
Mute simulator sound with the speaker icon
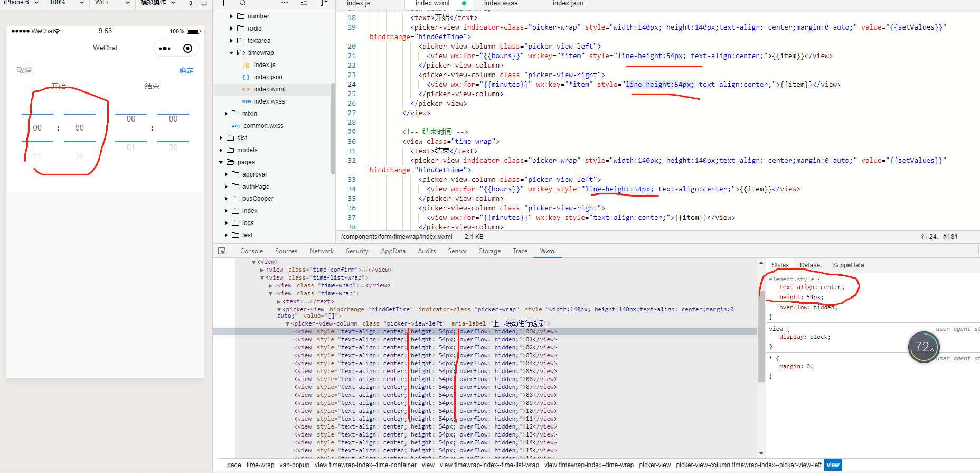(x=190, y=3)
